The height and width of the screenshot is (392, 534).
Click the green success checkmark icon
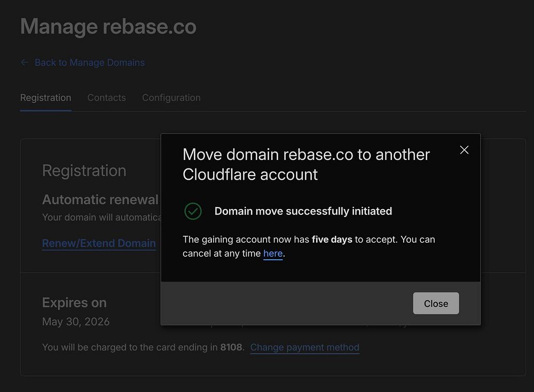pos(193,211)
